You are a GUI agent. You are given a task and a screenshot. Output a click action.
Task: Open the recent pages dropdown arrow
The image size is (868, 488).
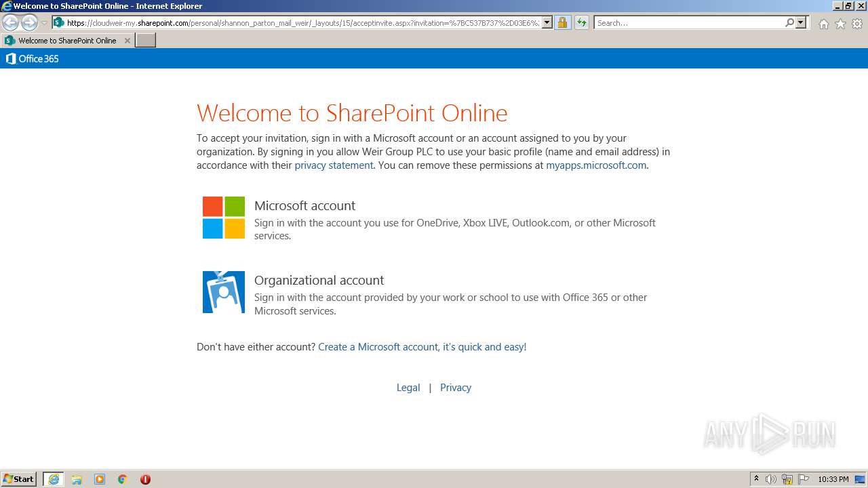pyautogui.click(x=44, y=23)
